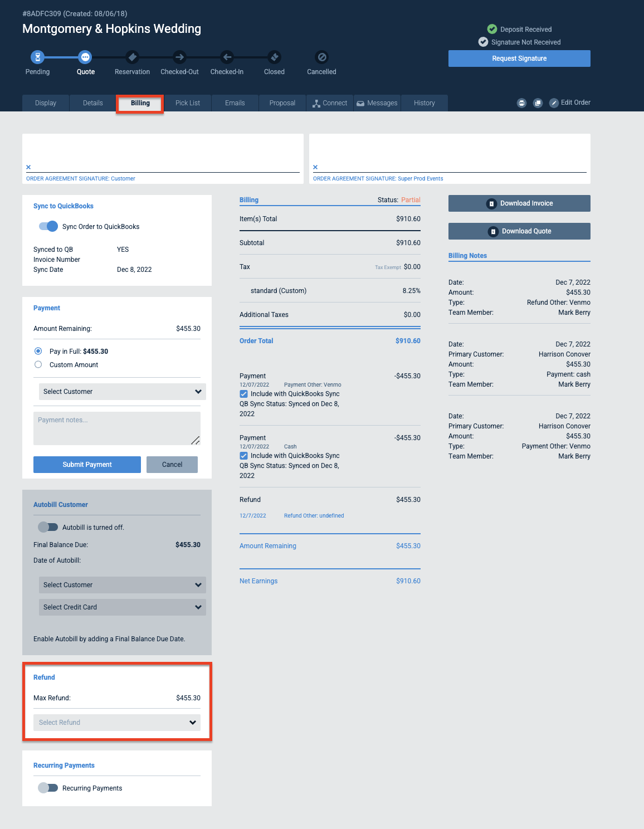View the History tab
The image size is (644, 829).
(425, 103)
